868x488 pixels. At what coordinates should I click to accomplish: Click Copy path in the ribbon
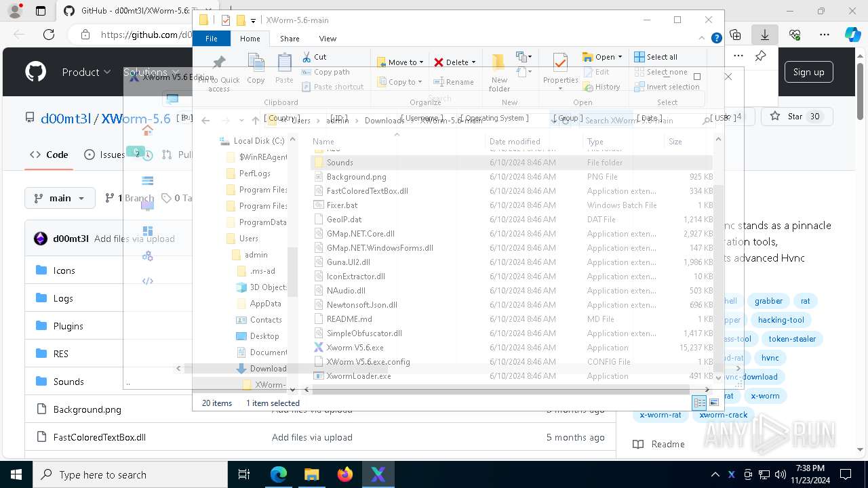pos(325,72)
